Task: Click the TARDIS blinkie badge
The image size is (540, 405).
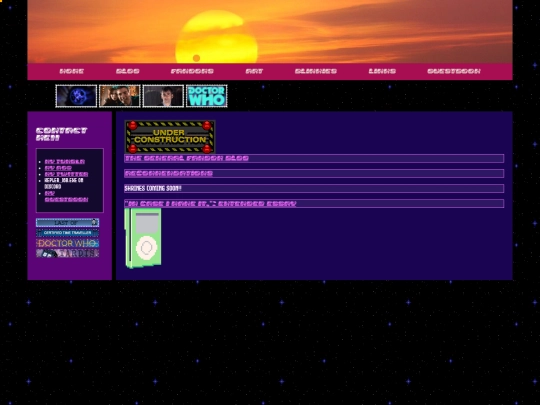Action: click(68, 253)
